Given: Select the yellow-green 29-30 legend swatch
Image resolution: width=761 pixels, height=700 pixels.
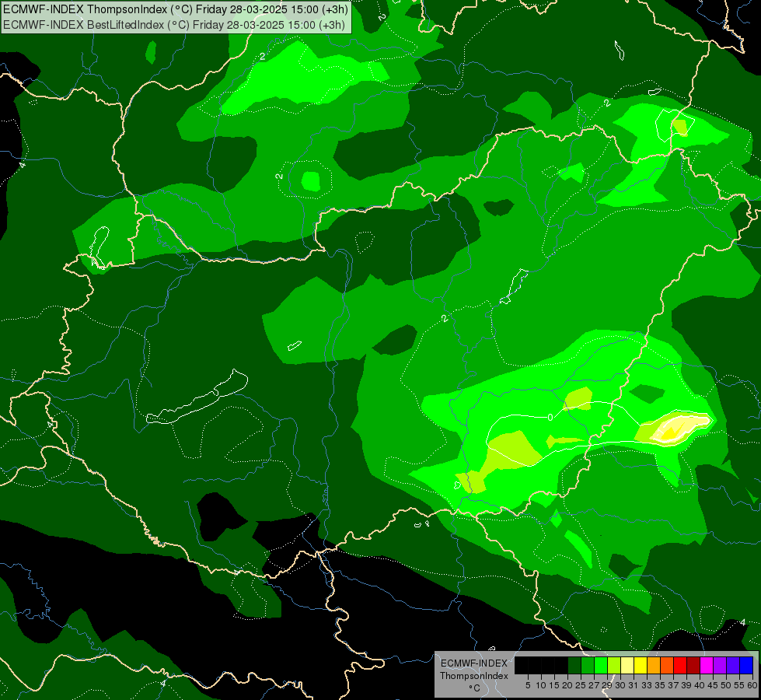Looking at the screenshot, I should pos(614,665).
